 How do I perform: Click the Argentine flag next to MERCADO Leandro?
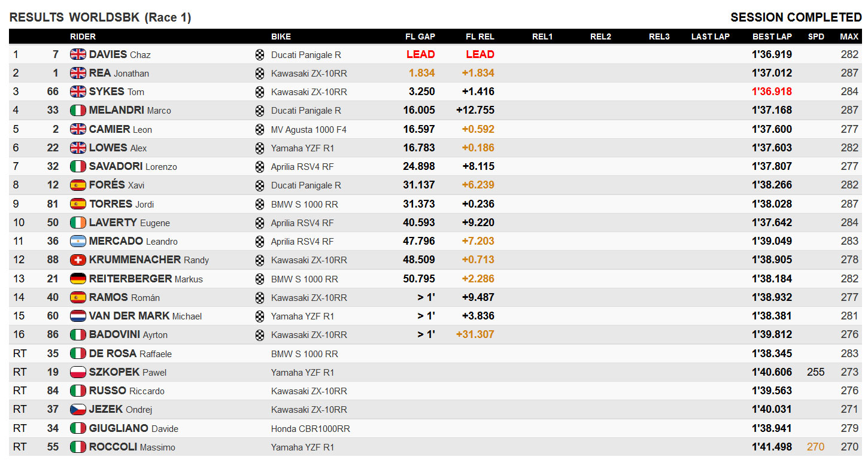(x=78, y=241)
